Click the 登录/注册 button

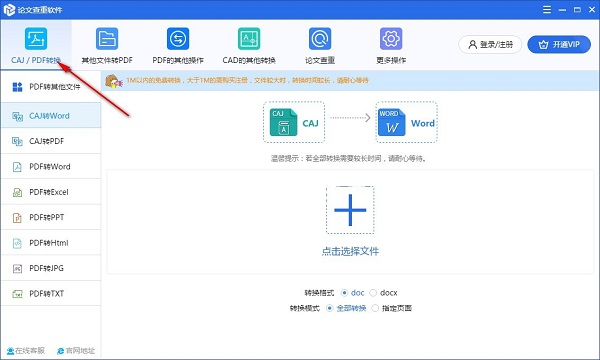(490, 44)
